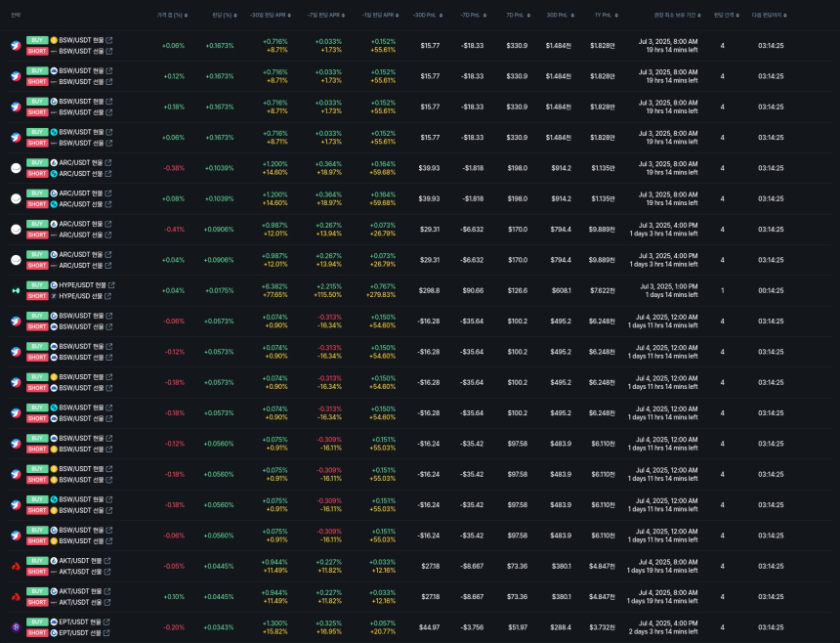Sort table by 펀딩 (%) column header

tap(222, 16)
